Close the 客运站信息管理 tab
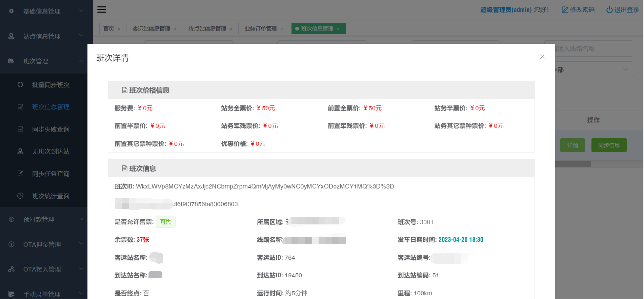644x299 pixels. point(175,29)
